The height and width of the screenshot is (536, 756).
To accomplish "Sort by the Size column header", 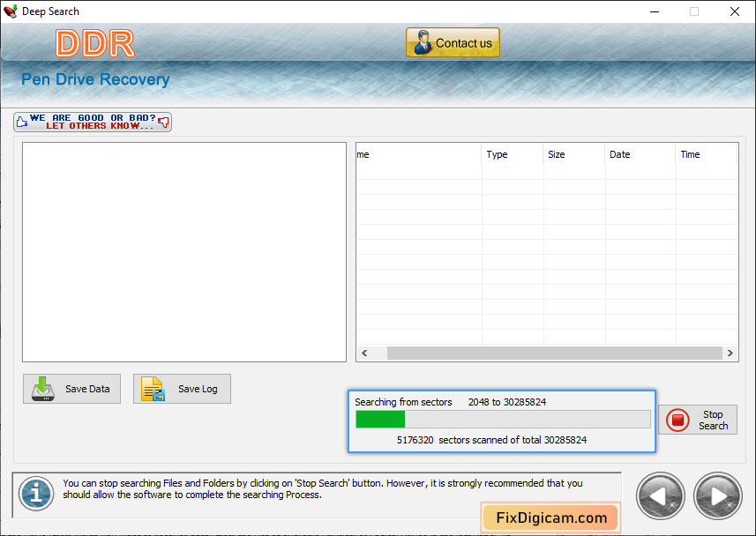I will click(x=573, y=154).
